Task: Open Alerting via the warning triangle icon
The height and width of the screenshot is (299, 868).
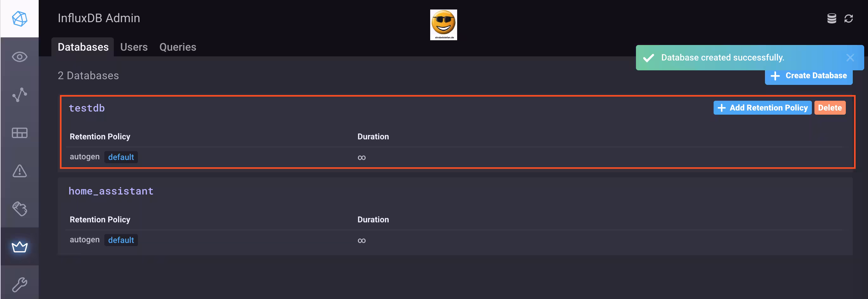Action: pyautogui.click(x=19, y=171)
